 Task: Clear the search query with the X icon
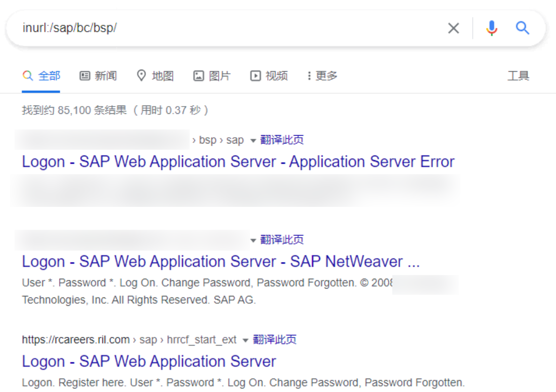[x=454, y=28]
